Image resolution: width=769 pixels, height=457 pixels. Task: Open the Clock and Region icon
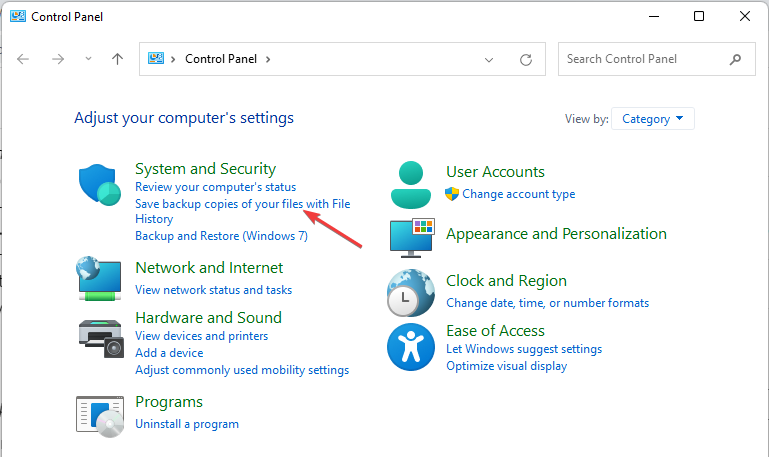tap(410, 292)
